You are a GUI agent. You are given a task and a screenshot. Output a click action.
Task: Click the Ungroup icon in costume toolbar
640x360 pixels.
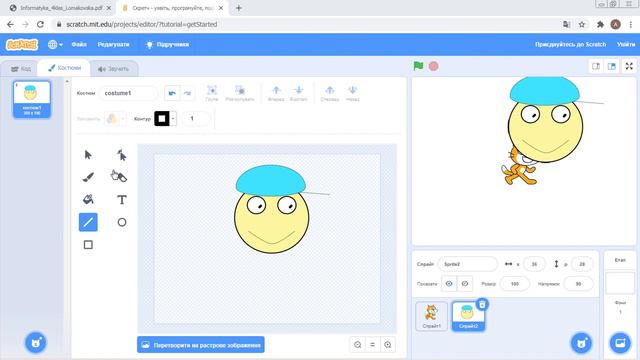click(240, 93)
